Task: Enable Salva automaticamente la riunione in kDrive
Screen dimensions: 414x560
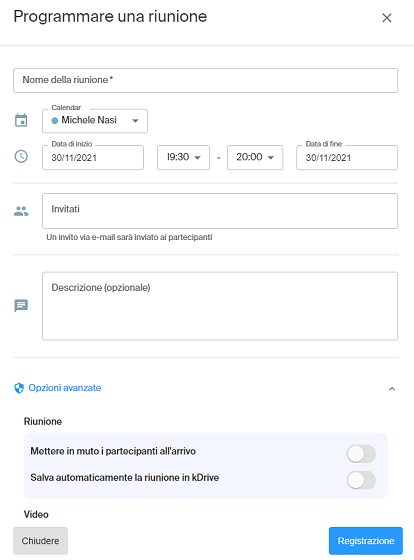Action: (361, 480)
